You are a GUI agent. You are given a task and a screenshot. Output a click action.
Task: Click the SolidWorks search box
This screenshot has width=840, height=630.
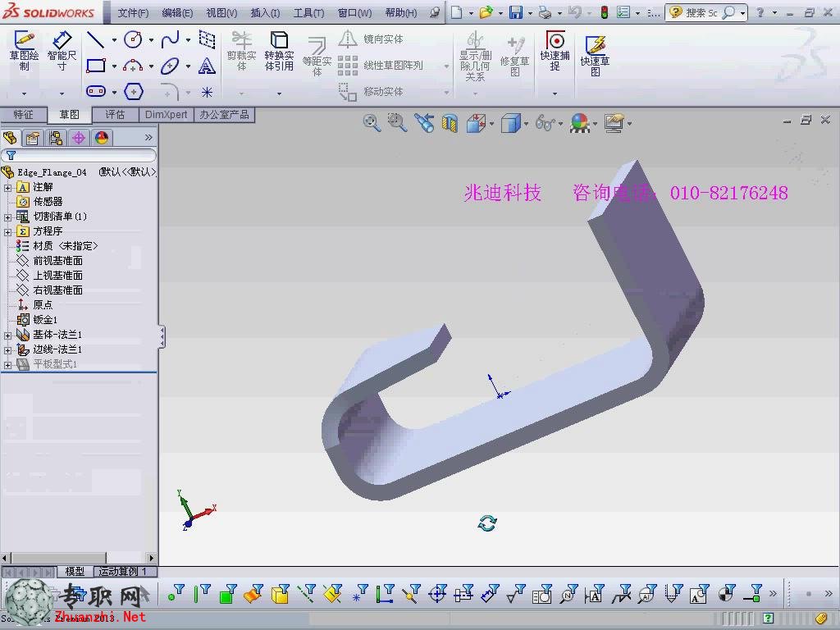coord(706,12)
